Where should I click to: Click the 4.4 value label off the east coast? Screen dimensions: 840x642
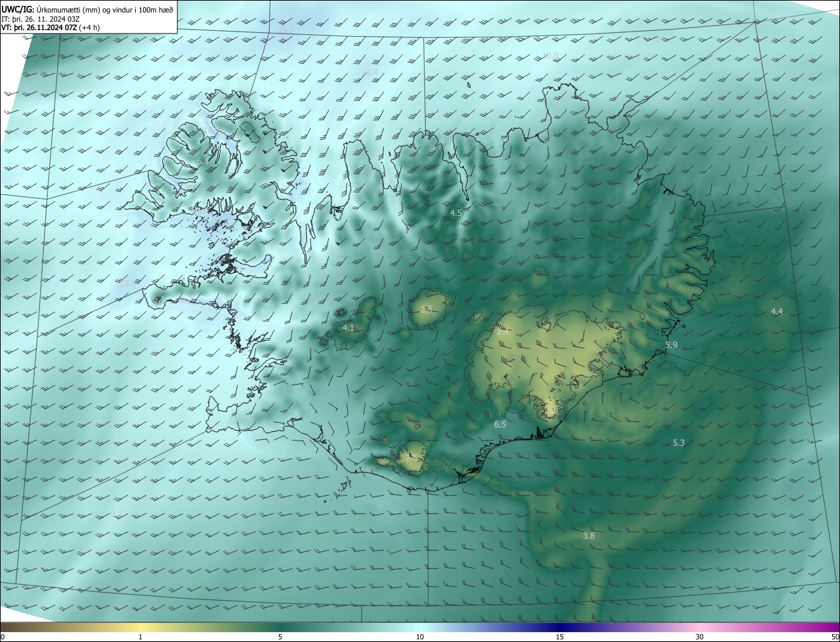tap(777, 311)
